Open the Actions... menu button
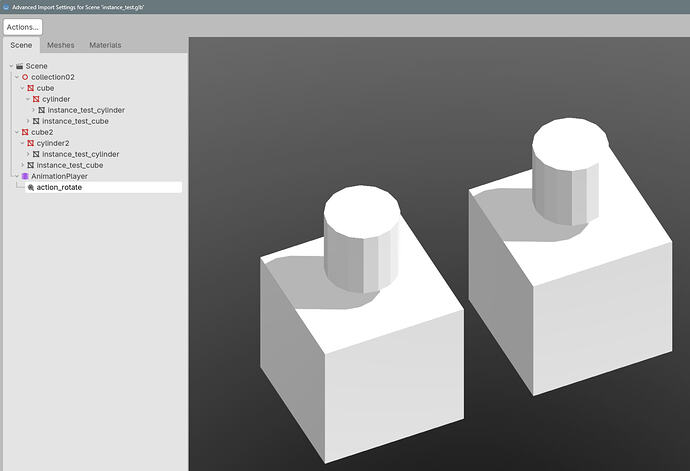690x471 pixels. (x=22, y=27)
